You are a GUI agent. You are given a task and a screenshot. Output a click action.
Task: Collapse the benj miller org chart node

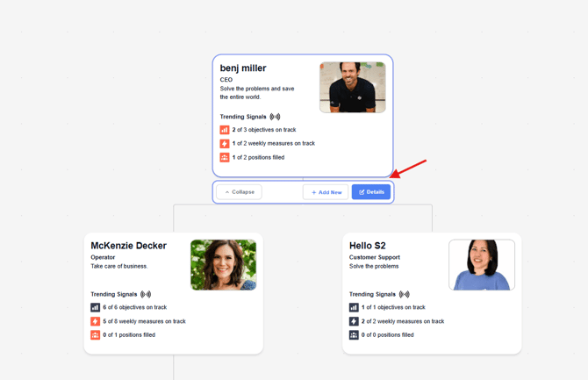pyautogui.click(x=240, y=192)
